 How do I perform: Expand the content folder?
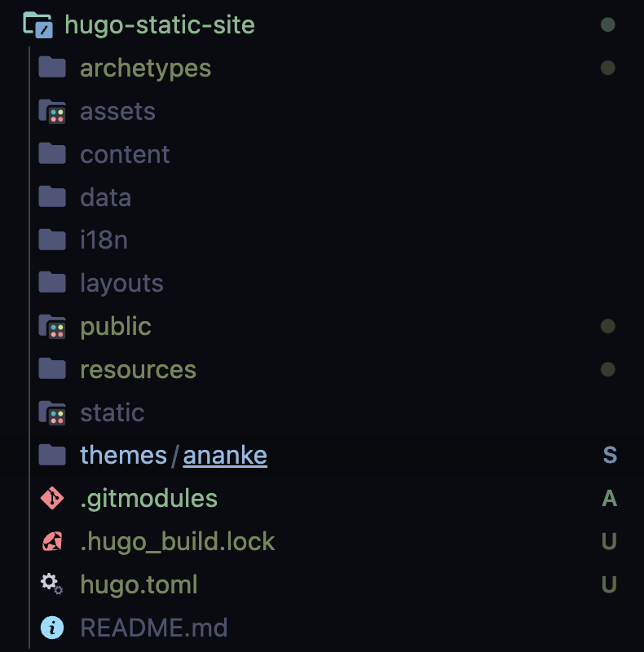[x=124, y=154]
